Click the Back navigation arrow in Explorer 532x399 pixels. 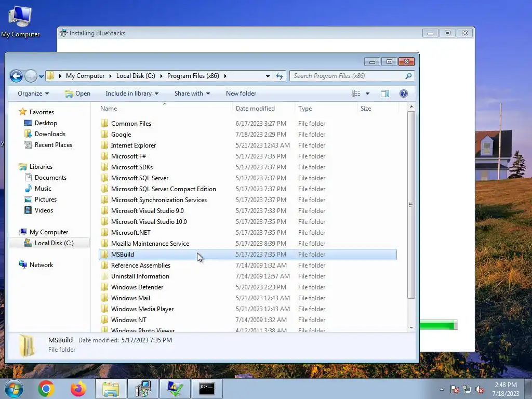pyautogui.click(x=16, y=76)
